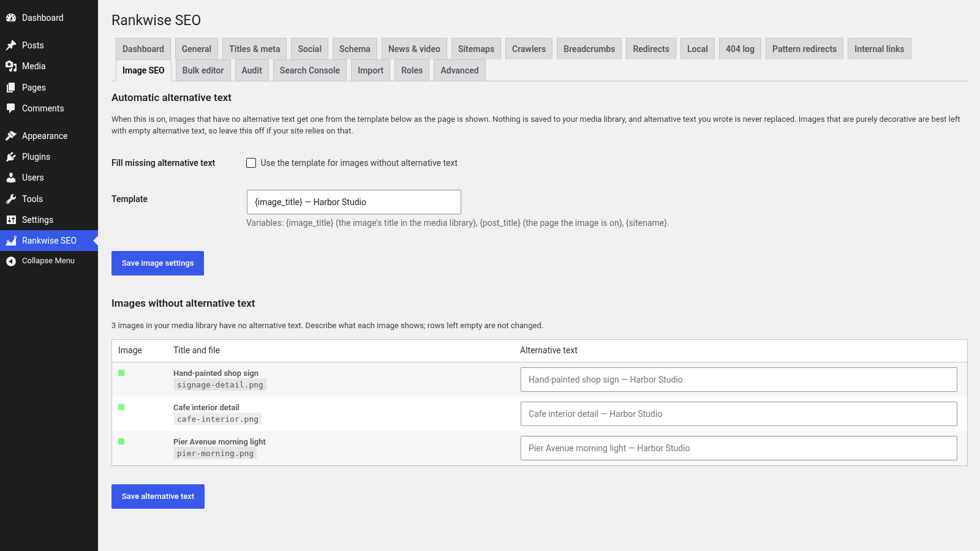Open the Schema tab

pos(355,49)
